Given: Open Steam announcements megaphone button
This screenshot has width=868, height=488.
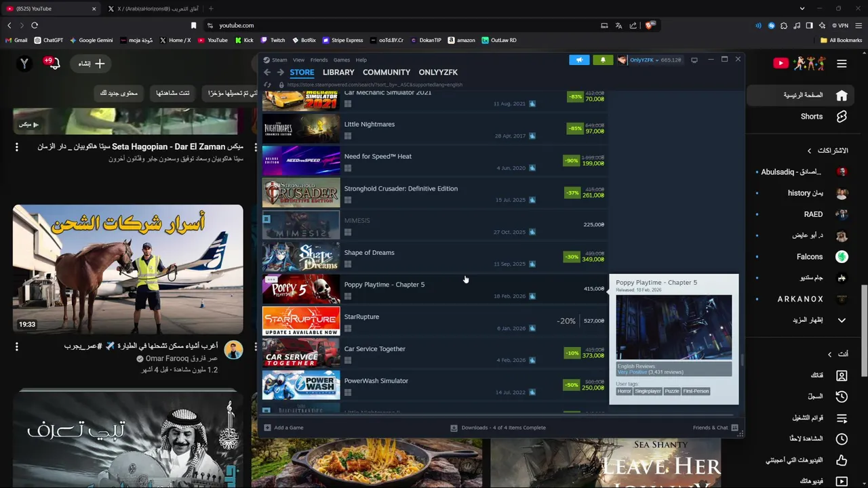Looking at the screenshot, I should [579, 60].
